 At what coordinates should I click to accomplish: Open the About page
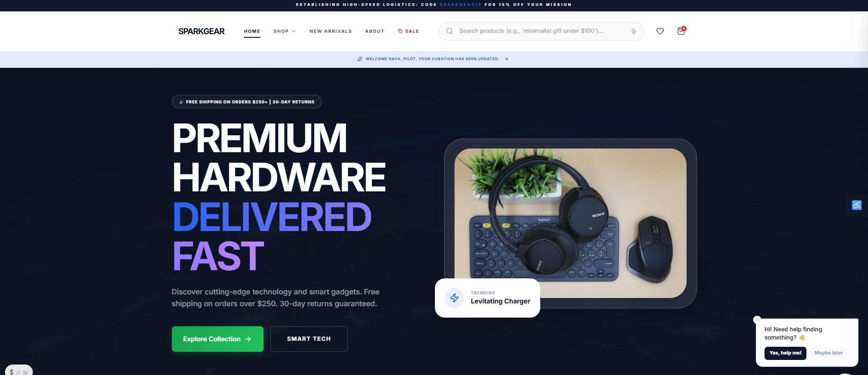click(375, 31)
